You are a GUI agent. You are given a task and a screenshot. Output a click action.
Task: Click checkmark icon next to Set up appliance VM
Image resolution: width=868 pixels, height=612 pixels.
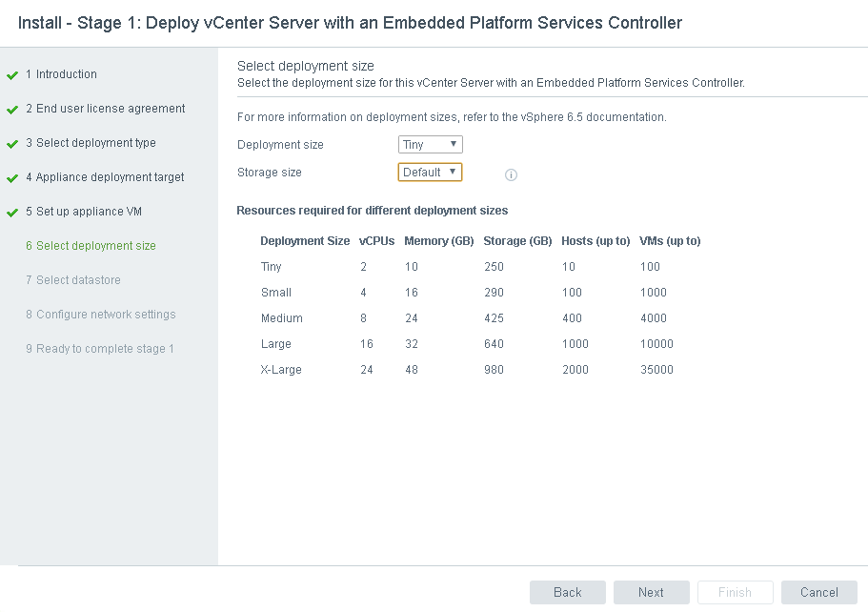click(x=12, y=213)
